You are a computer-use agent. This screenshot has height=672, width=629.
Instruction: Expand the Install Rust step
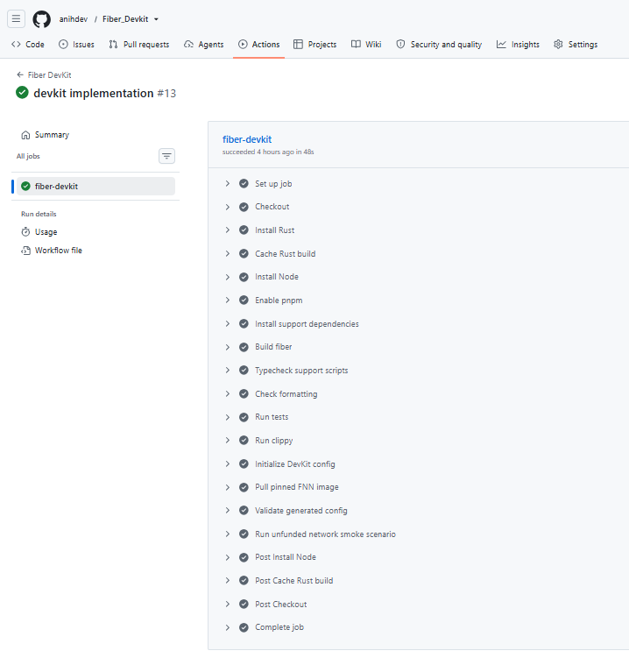228,230
